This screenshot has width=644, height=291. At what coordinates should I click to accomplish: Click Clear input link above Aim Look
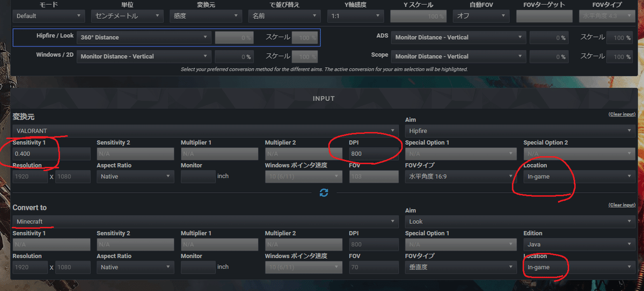(621, 205)
